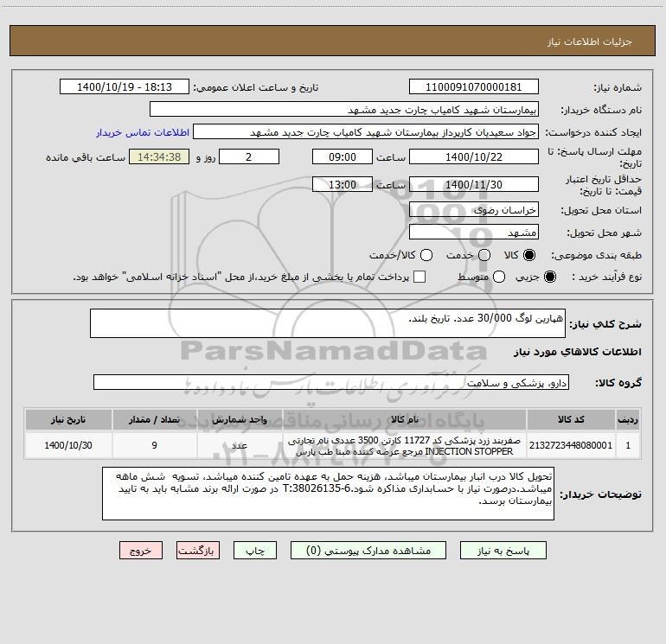Select the کالا/خدمت radio button
The width and height of the screenshot is (666, 644).
click(x=426, y=255)
